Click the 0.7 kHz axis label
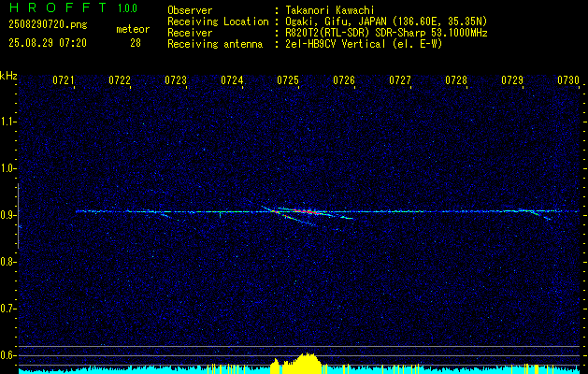 pos(7,309)
